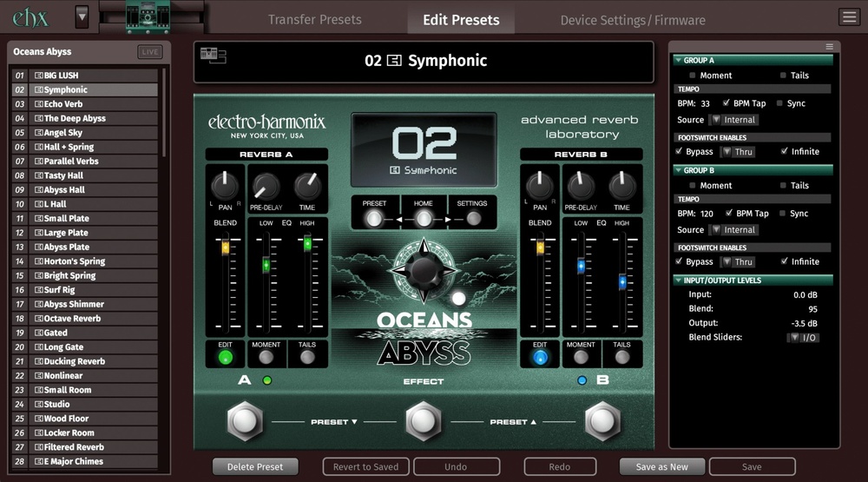Screen dimensions: 868x482
Task: Click the signal routing icon beside preset name
Action: (x=213, y=56)
